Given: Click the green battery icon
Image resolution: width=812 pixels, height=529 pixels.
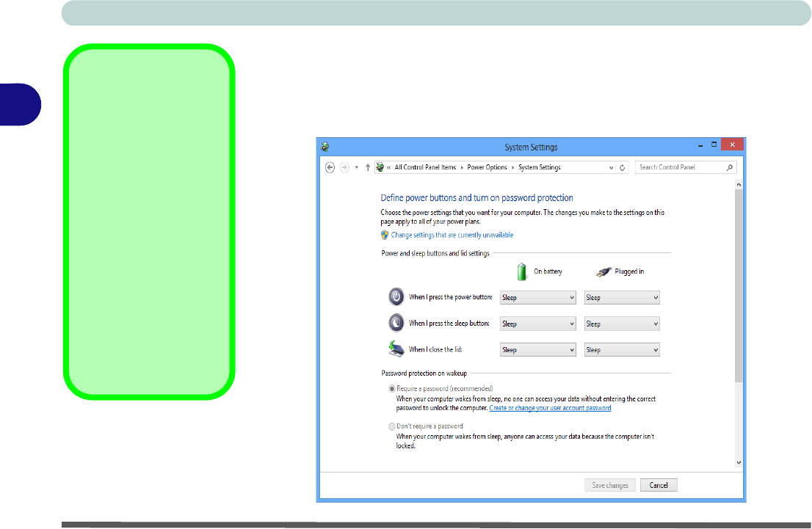Looking at the screenshot, I should click(x=521, y=271).
